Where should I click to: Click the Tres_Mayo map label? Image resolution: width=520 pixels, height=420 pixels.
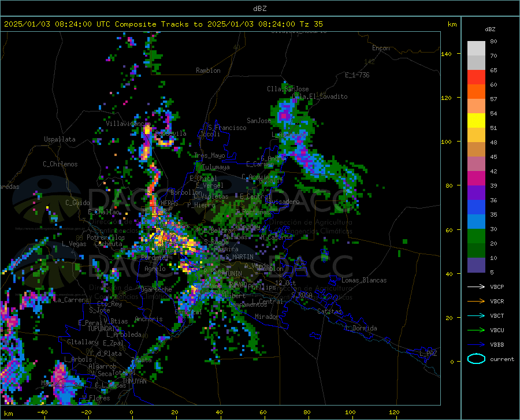point(210,155)
